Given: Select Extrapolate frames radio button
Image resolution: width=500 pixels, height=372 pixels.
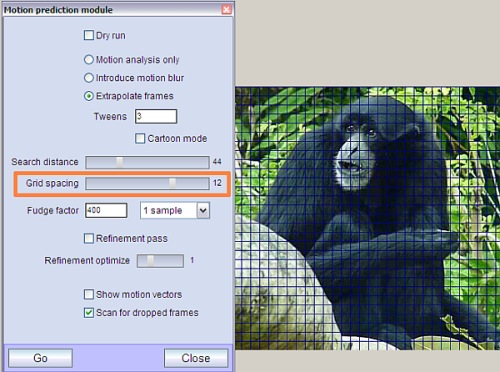Looking at the screenshot, I should 89,96.
